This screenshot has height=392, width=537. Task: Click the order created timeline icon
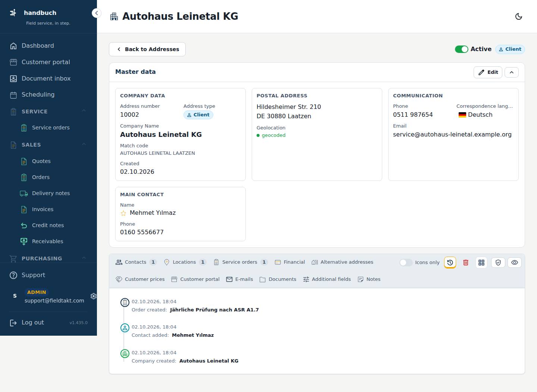[125, 302]
